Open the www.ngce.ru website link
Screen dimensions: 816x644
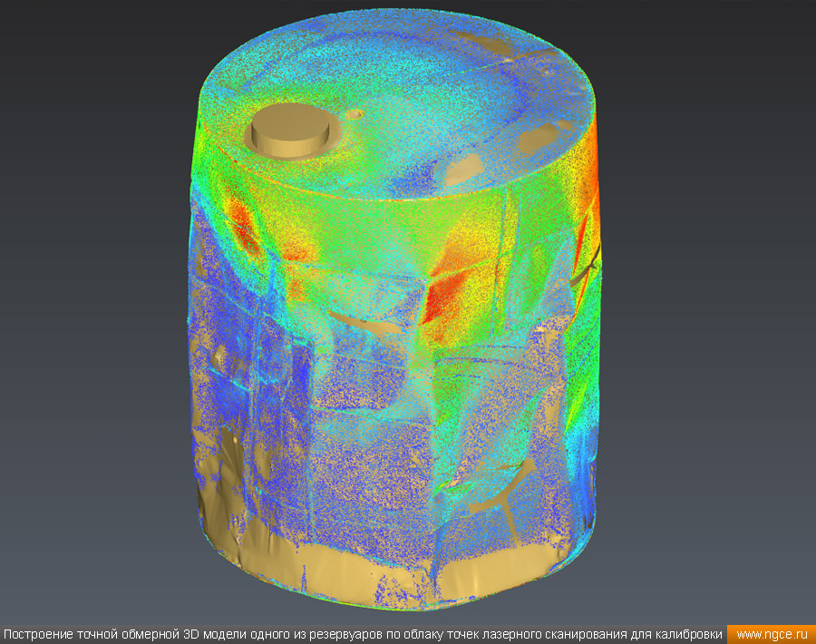pyautogui.click(x=771, y=634)
